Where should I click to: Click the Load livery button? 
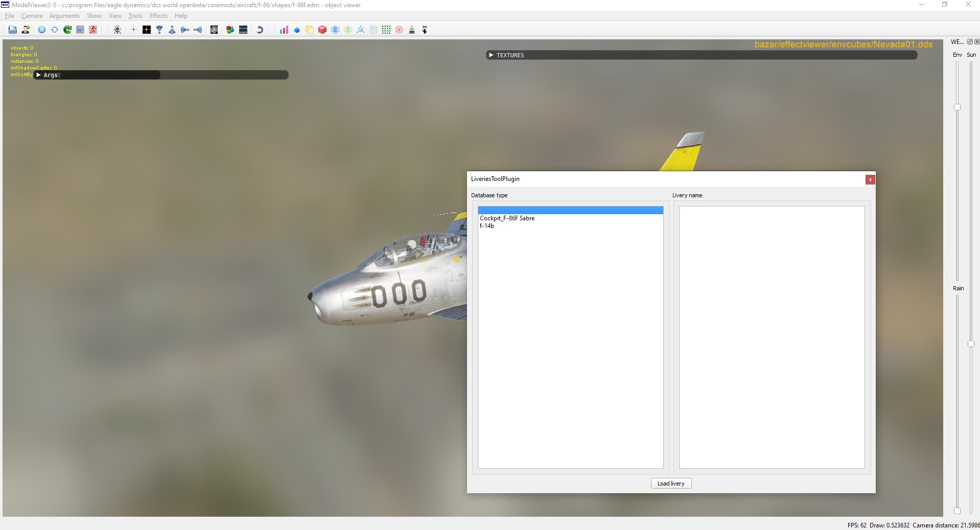(x=671, y=483)
